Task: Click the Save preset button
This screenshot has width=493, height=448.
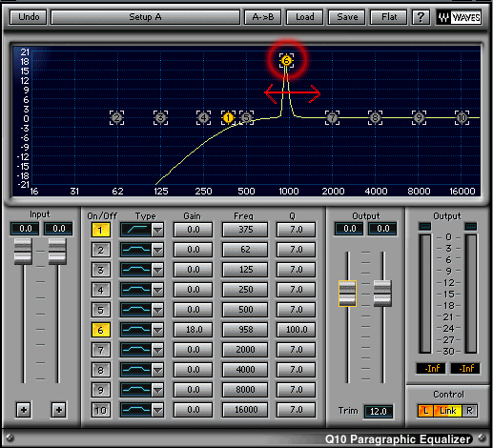Action: 347,17
